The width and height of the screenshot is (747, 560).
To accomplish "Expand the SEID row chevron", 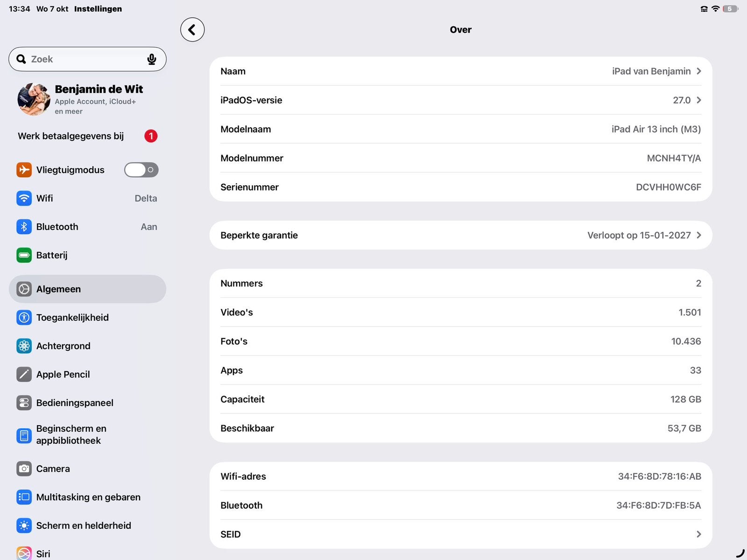I will coord(699,534).
